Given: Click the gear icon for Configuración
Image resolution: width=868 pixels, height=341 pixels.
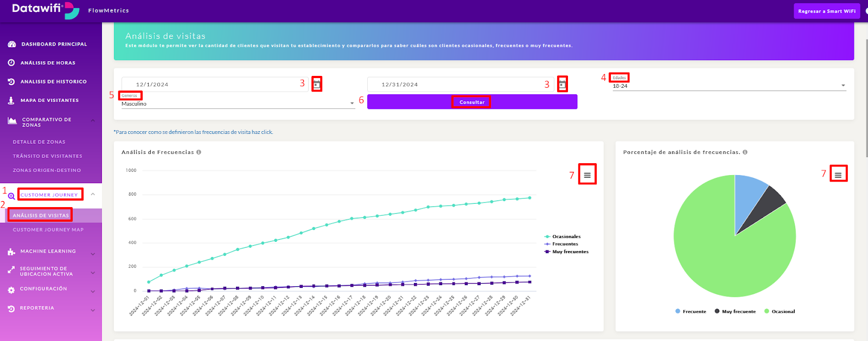Looking at the screenshot, I should pos(11,290).
